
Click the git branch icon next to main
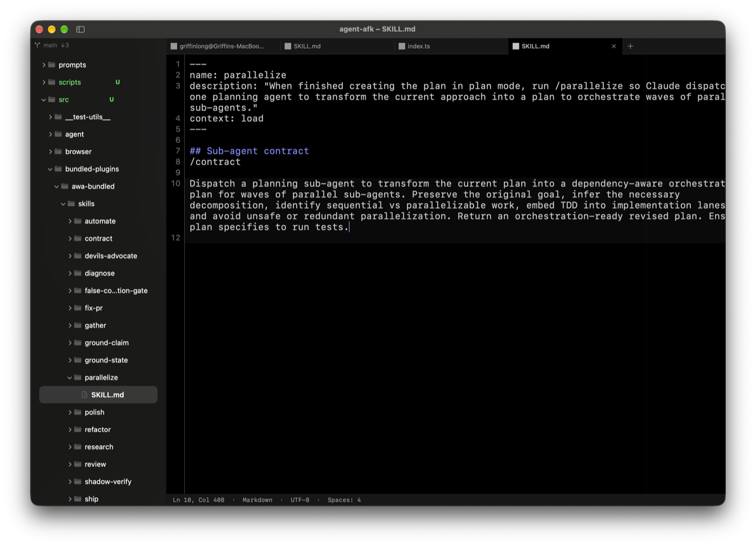37,45
